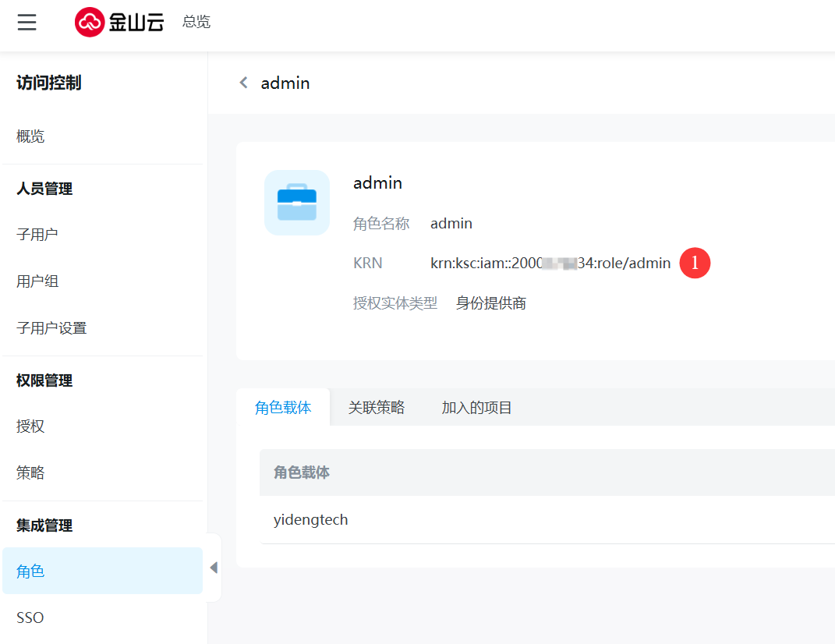
Task: Switch to the 角色载体 tab
Action: coord(283,408)
